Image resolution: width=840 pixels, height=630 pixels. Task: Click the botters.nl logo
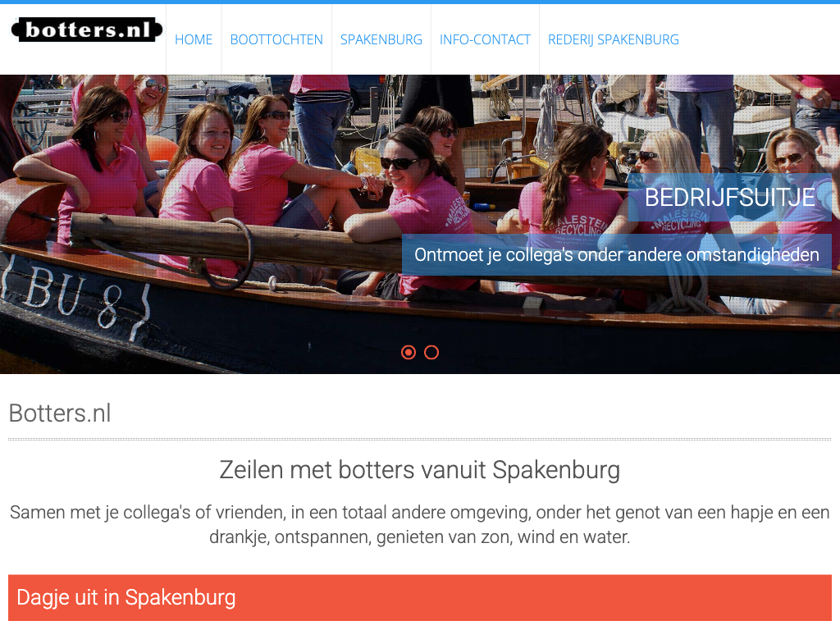click(x=87, y=30)
